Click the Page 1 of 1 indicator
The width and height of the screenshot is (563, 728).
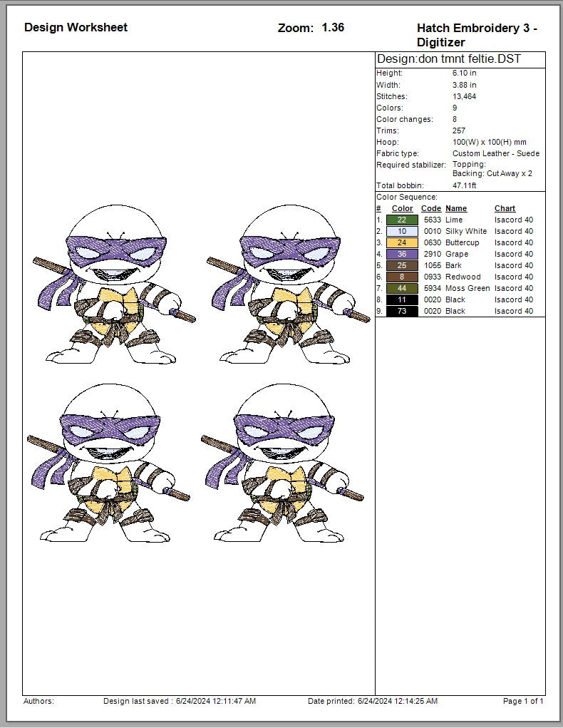click(523, 701)
